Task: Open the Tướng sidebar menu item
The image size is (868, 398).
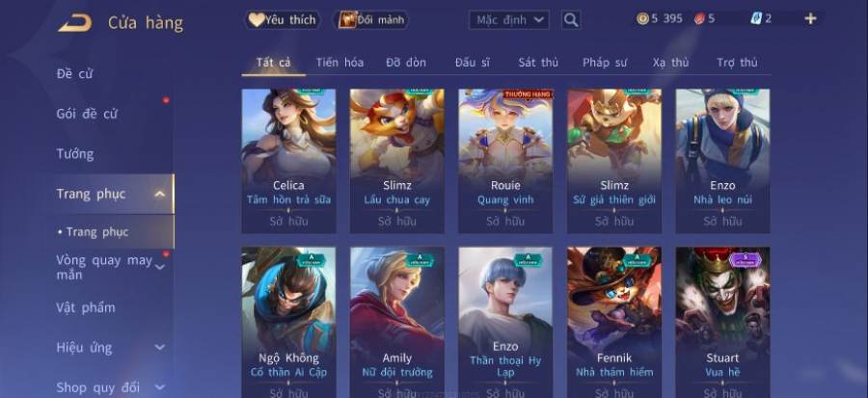Action: (x=75, y=153)
